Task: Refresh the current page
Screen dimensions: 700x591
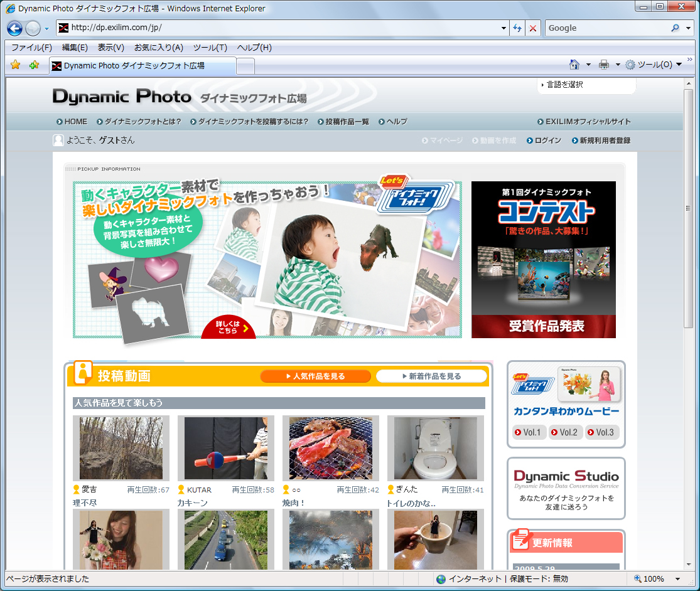Action: pos(516,28)
